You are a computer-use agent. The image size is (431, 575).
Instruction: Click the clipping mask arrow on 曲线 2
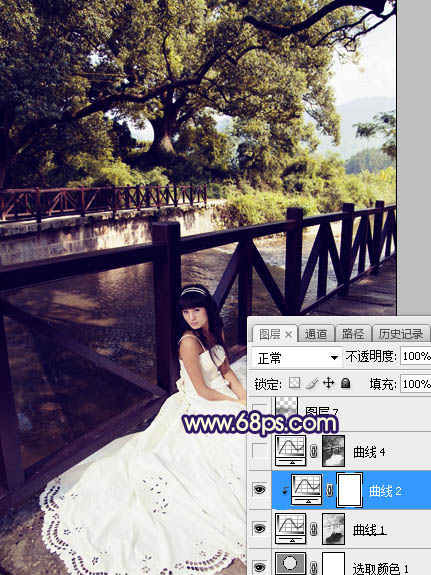[285, 491]
